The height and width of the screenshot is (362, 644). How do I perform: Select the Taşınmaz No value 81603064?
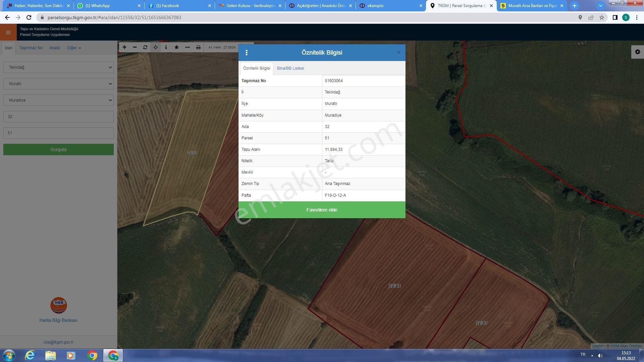coord(334,81)
